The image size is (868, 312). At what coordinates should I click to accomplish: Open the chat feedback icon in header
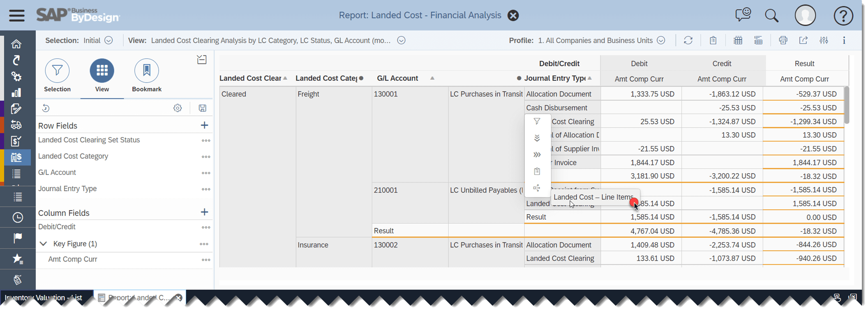[743, 15]
